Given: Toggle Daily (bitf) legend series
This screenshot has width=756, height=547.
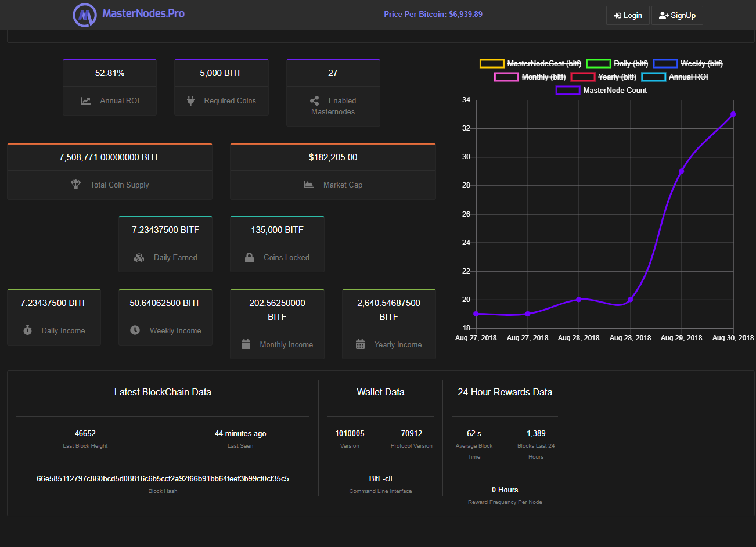Looking at the screenshot, I should pyautogui.click(x=617, y=63).
